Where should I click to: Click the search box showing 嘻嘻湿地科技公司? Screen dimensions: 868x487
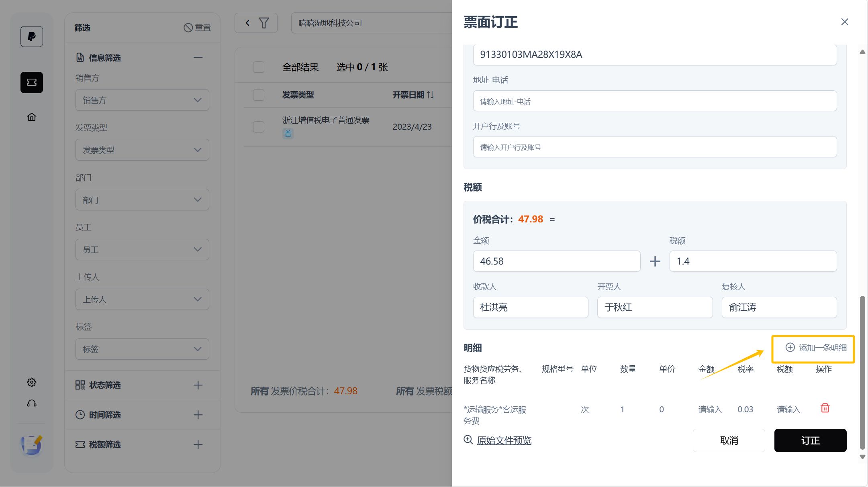click(x=372, y=23)
